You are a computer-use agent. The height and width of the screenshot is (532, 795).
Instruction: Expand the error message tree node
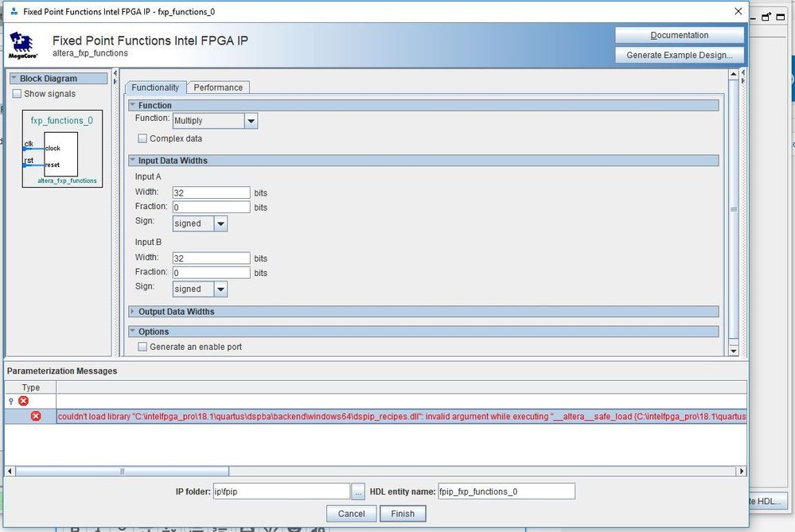click(x=11, y=401)
